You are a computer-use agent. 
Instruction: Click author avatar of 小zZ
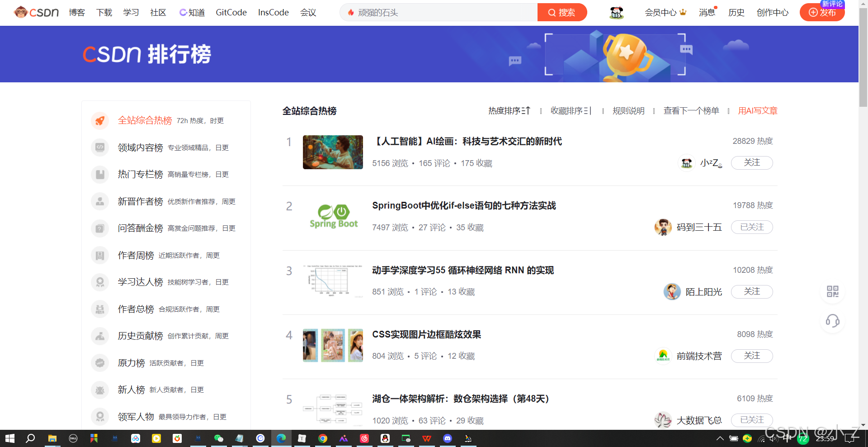point(687,163)
